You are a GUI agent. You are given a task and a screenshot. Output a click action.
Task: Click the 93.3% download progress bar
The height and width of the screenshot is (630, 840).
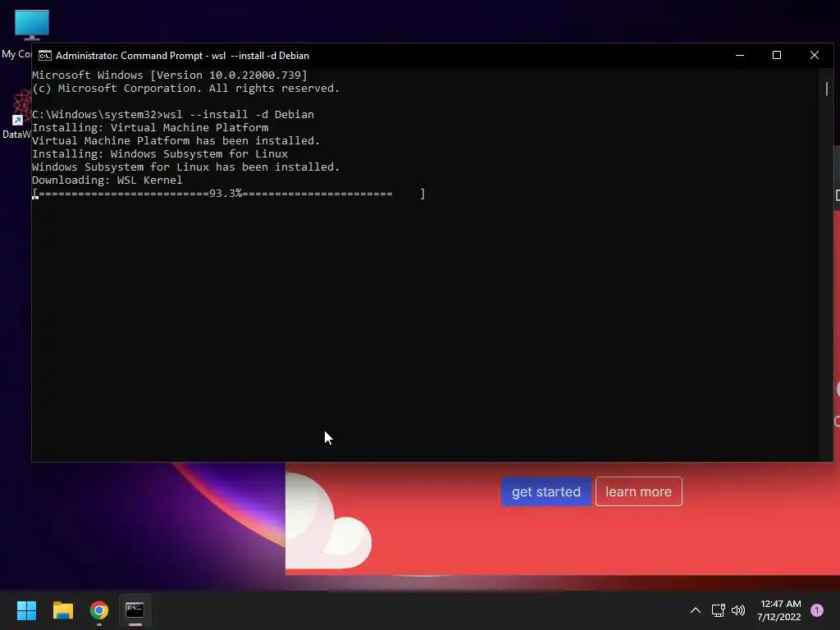[x=229, y=194]
